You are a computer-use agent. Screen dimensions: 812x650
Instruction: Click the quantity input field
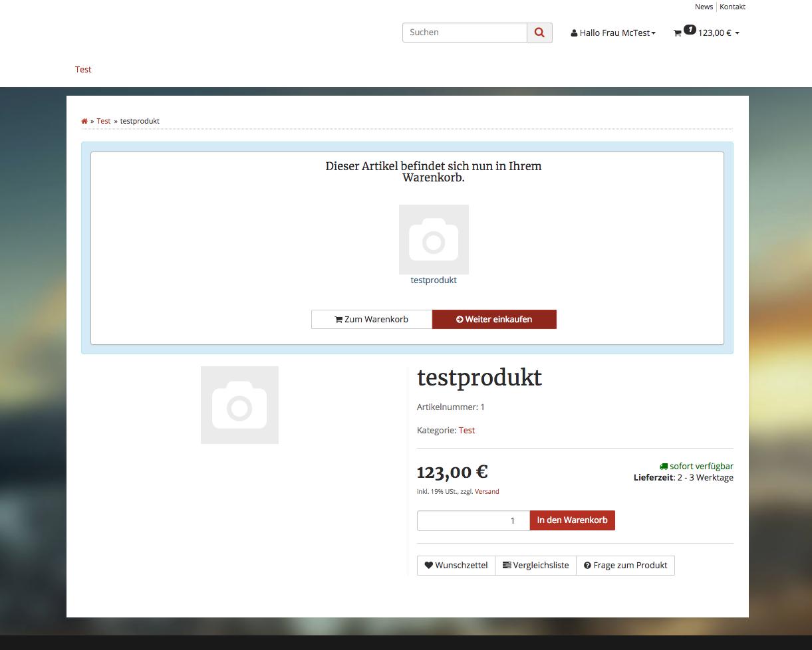[x=474, y=520]
